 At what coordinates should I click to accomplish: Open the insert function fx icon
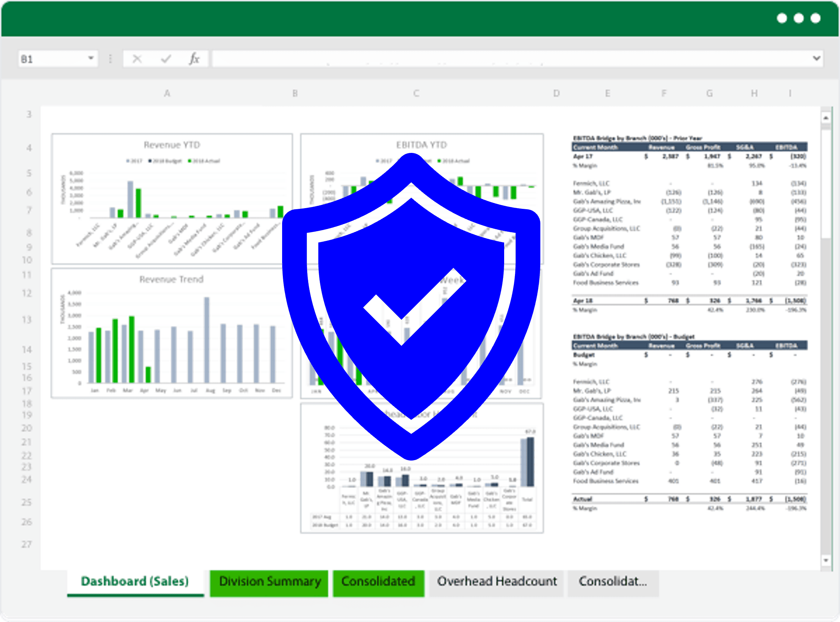pos(194,59)
